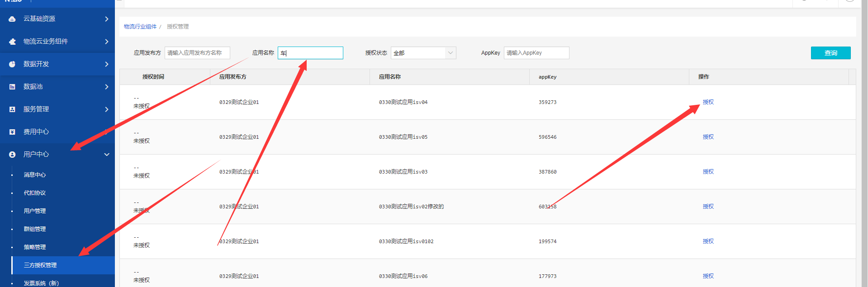This screenshot has height=287, width=868.
Task: Click appKey value 177973
Action: point(547,276)
